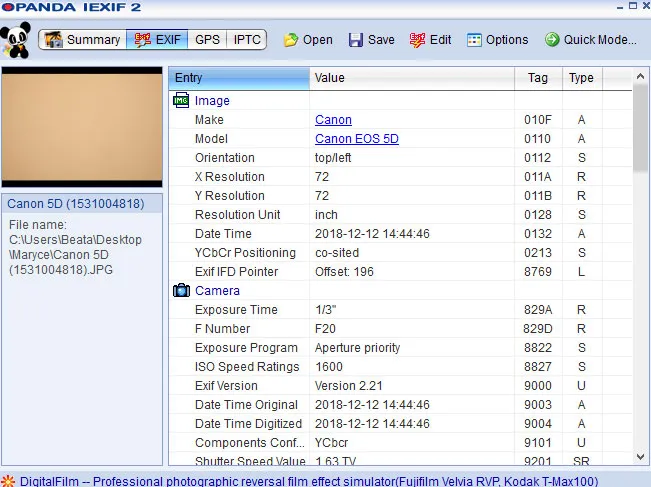The image size is (651, 487).
Task: Click the Tag column header
Action: 537,78
